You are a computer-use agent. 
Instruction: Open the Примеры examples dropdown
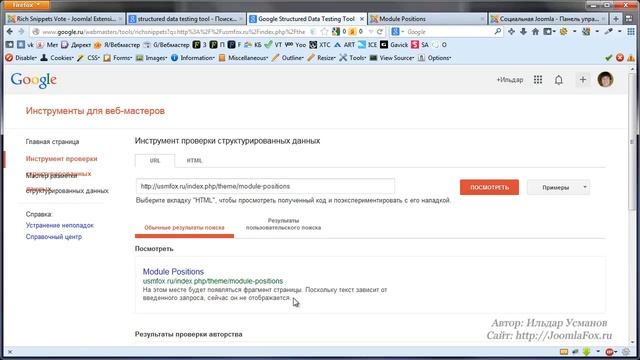(x=558, y=187)
